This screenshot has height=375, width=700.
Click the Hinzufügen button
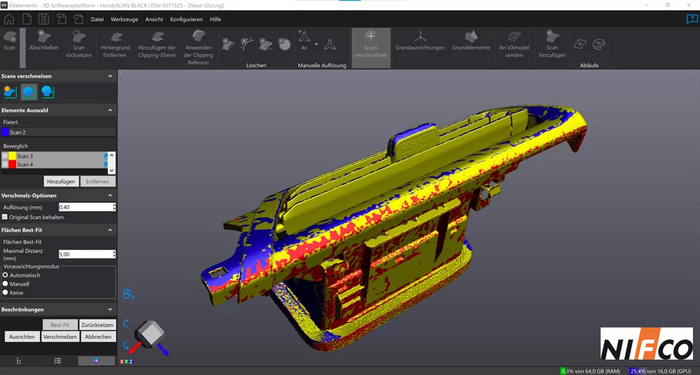61,181
